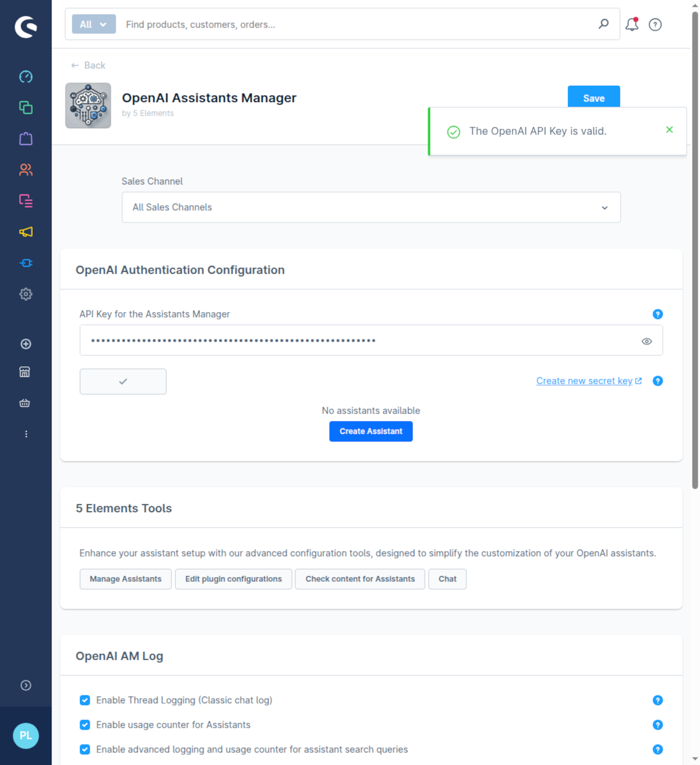Open the Dashboard speedometer icon
The width and height of the screenshot is (700, 765).
click(26, 77)
